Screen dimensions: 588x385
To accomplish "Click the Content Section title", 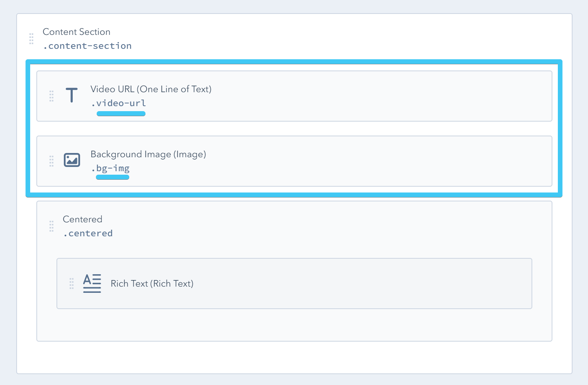I will click(76, 32).
